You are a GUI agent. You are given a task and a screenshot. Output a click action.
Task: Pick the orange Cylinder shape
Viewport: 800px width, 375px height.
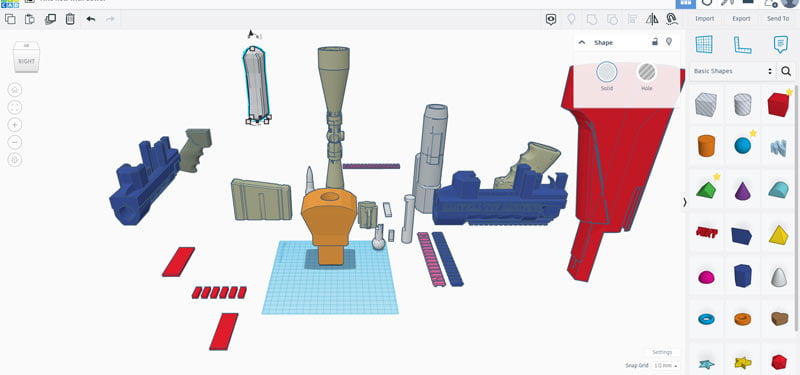click(706, 146)
